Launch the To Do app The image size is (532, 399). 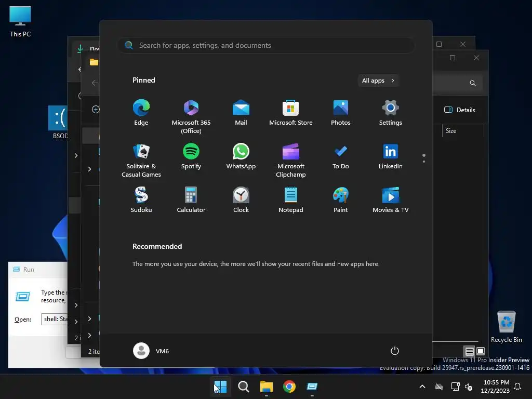click(x=341, y=156)
